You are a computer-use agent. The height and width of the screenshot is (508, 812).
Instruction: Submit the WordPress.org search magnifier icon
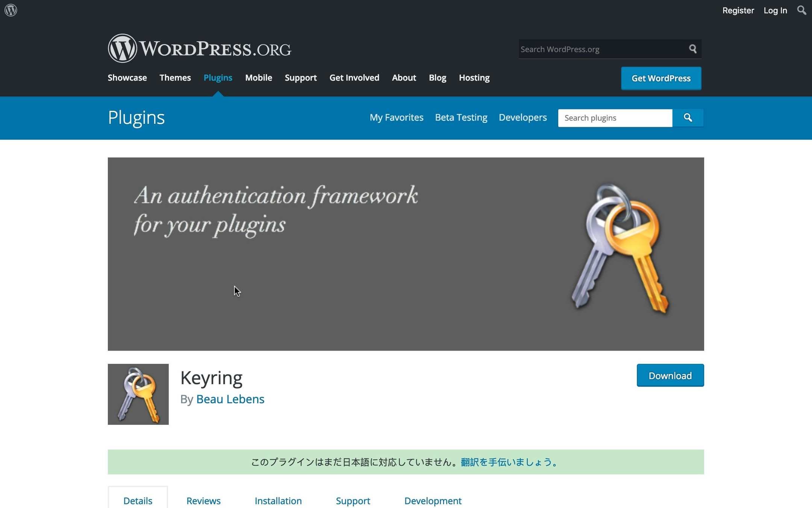click(692, 49)
